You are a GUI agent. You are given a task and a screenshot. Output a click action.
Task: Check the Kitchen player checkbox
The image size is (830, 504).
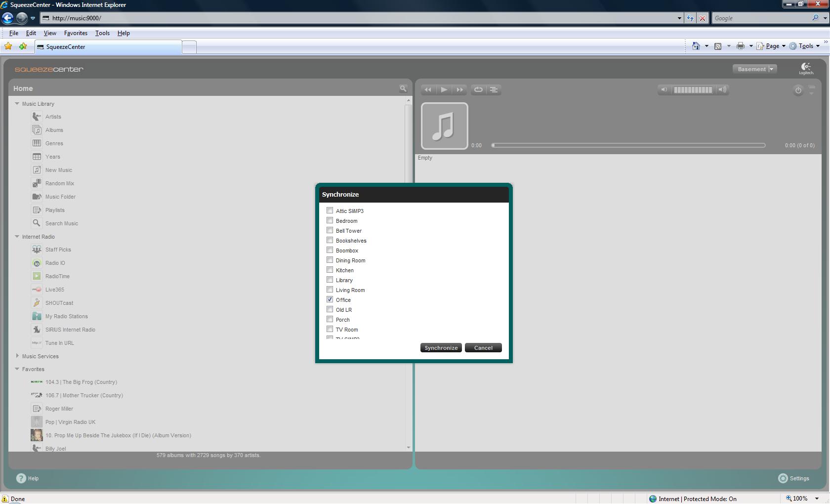pos(330,270)
